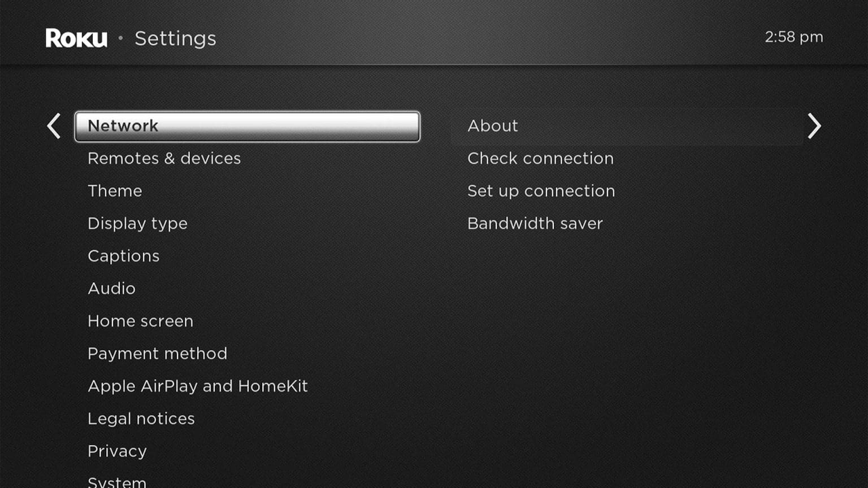Click the Roku logo
This screenshot has width=868, height=488.
click(76, 37)
